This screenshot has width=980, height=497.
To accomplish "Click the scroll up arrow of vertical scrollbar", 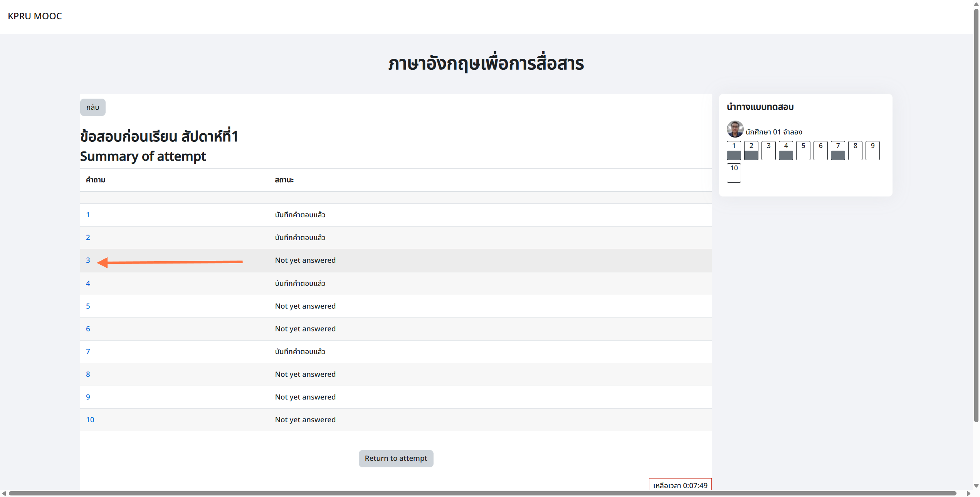I will point(976,4).
